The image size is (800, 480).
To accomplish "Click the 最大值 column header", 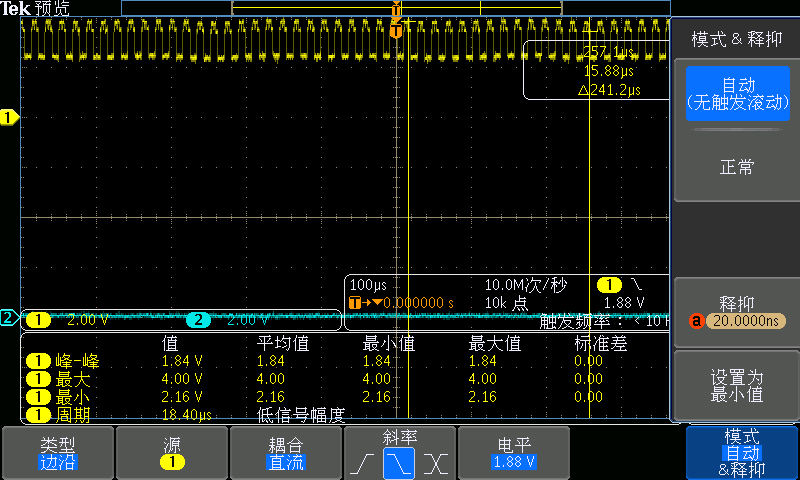I will click(x=495, y=343).
